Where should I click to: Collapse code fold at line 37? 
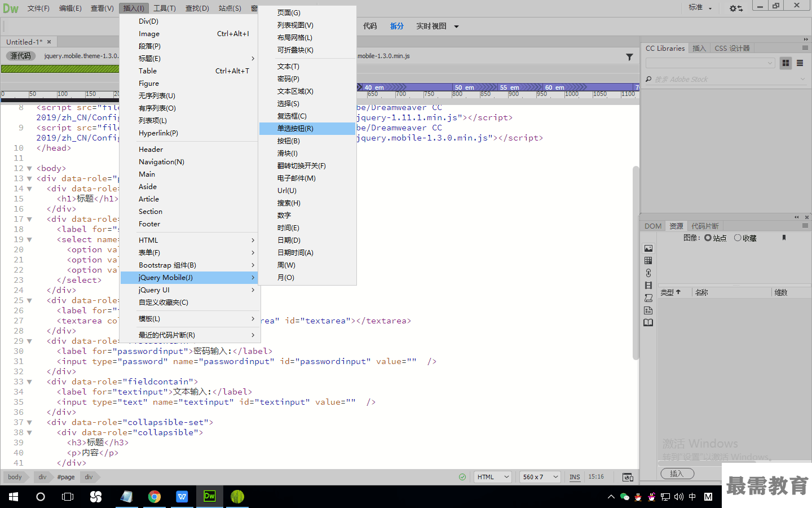pyautogui.click(x=29, y=422)
